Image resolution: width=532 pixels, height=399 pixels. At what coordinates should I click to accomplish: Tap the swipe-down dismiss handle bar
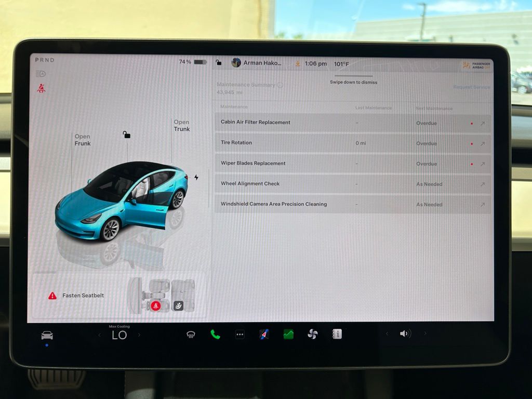353,76
